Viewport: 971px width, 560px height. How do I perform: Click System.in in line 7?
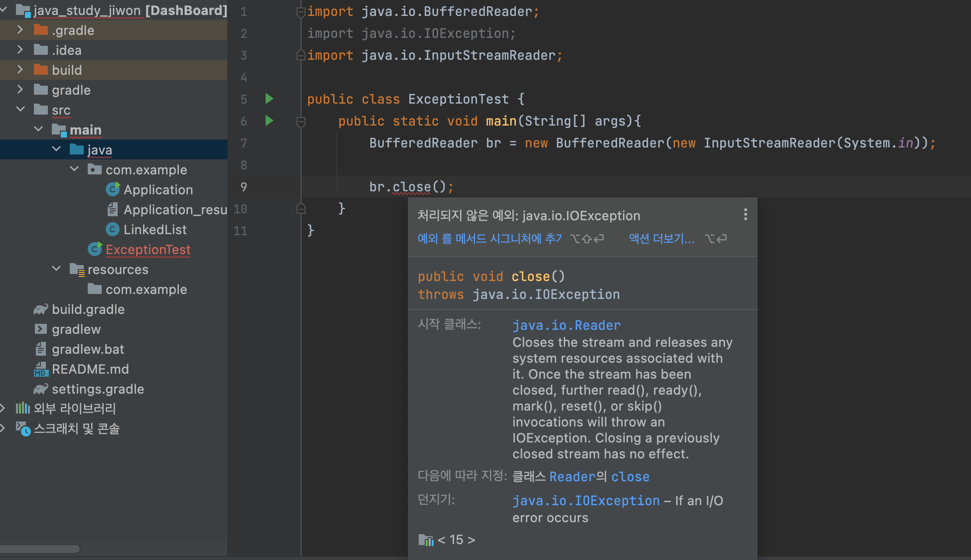coord(878,143)
